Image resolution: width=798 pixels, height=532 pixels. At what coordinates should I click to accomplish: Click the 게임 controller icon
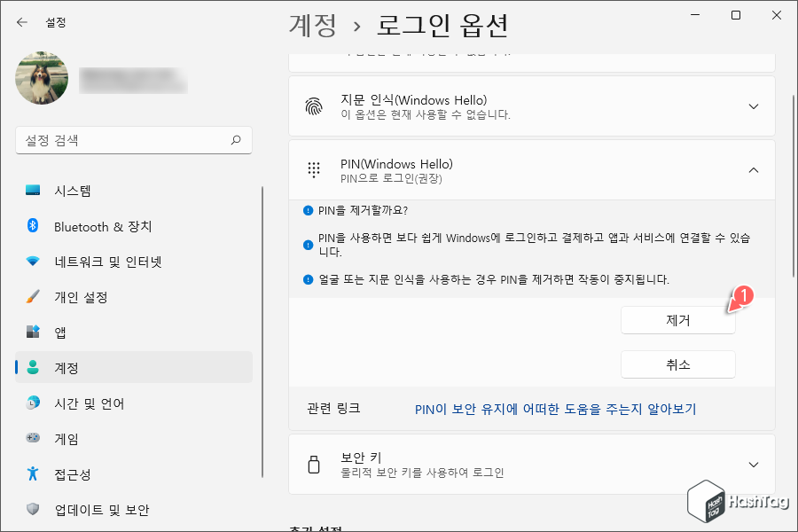pyautogui.click(x=33, y=438)
